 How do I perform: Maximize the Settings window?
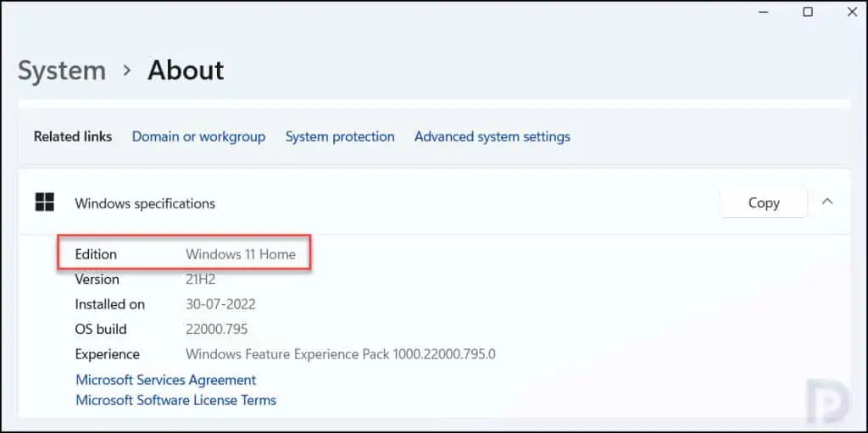click(x=808, y=12)
